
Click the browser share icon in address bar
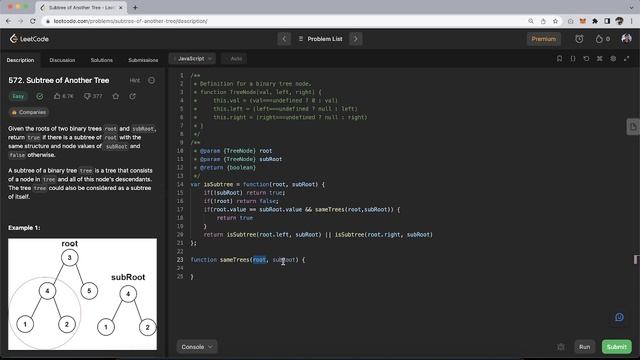pos(543,21)
